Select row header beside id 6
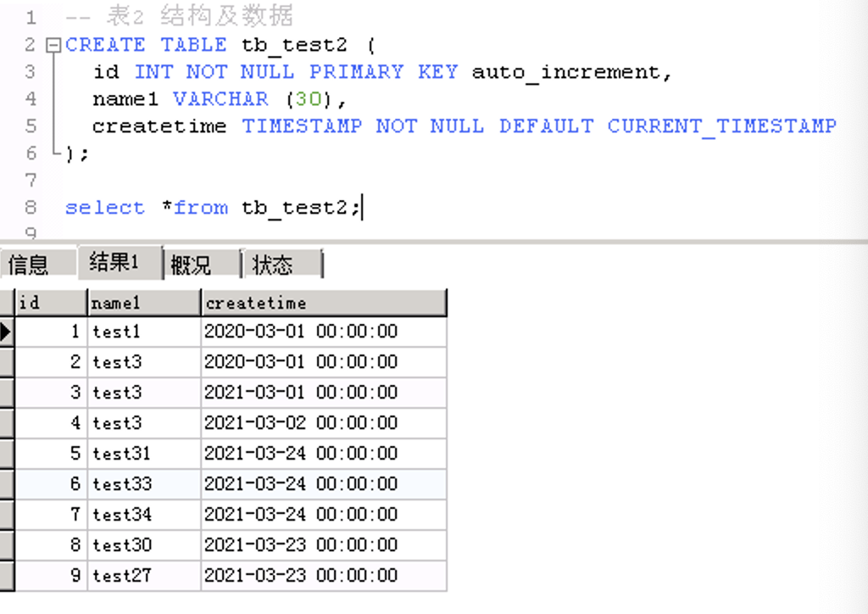 7,484
